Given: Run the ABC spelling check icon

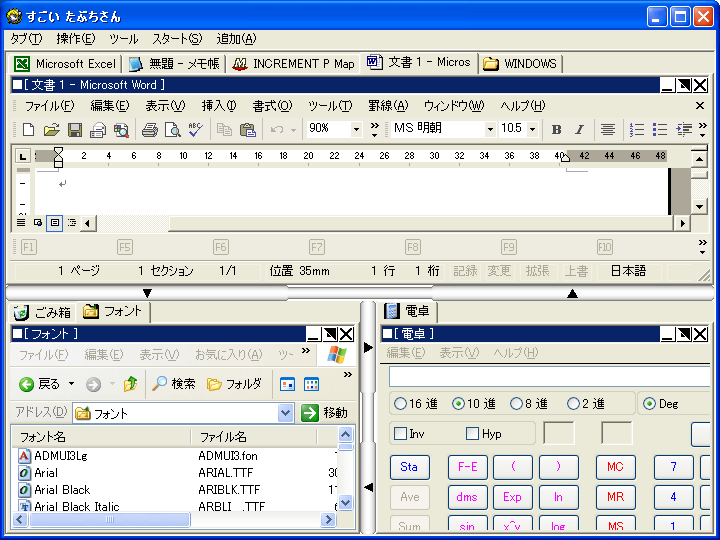Looking at the screenshot, I should pyautogui.click(x=196, y=129).
